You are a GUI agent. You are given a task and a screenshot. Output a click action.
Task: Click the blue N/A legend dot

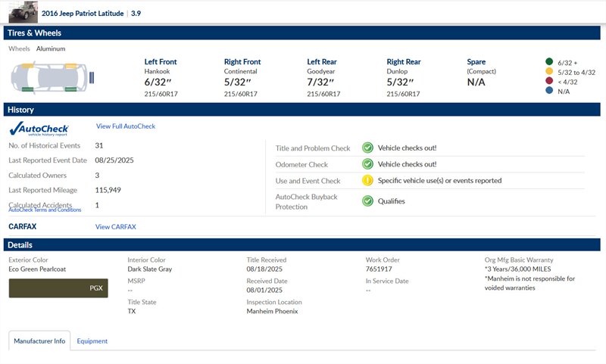click(548, 92)
